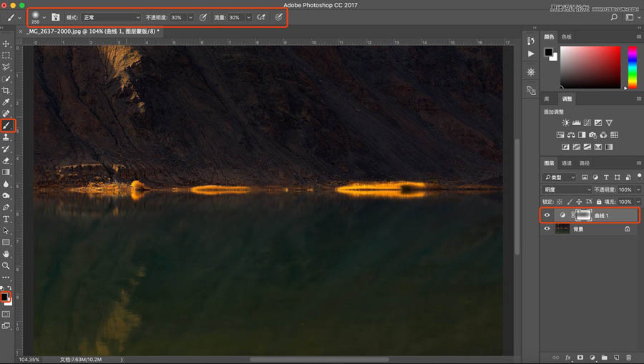Screen dimensions: 644x364
Task: Select the Quick Selection tool
Action: [6, 79]
